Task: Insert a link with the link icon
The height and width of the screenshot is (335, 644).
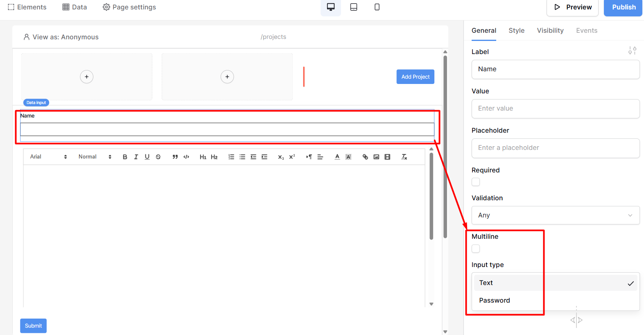Action: pos(365,157)
